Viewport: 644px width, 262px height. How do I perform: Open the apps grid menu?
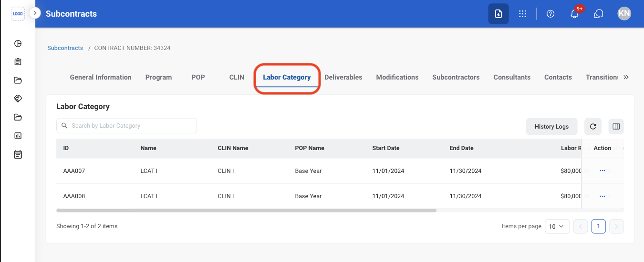point(522,14)
